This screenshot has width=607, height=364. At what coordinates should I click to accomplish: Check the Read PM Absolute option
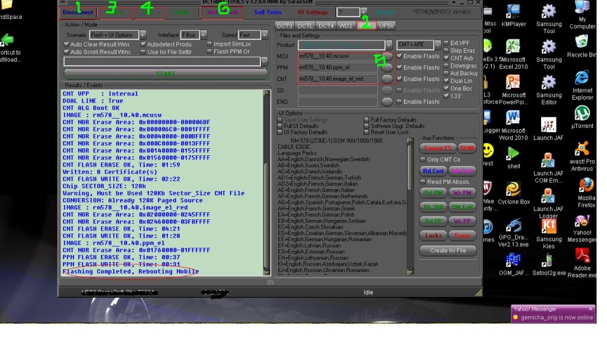422,181
